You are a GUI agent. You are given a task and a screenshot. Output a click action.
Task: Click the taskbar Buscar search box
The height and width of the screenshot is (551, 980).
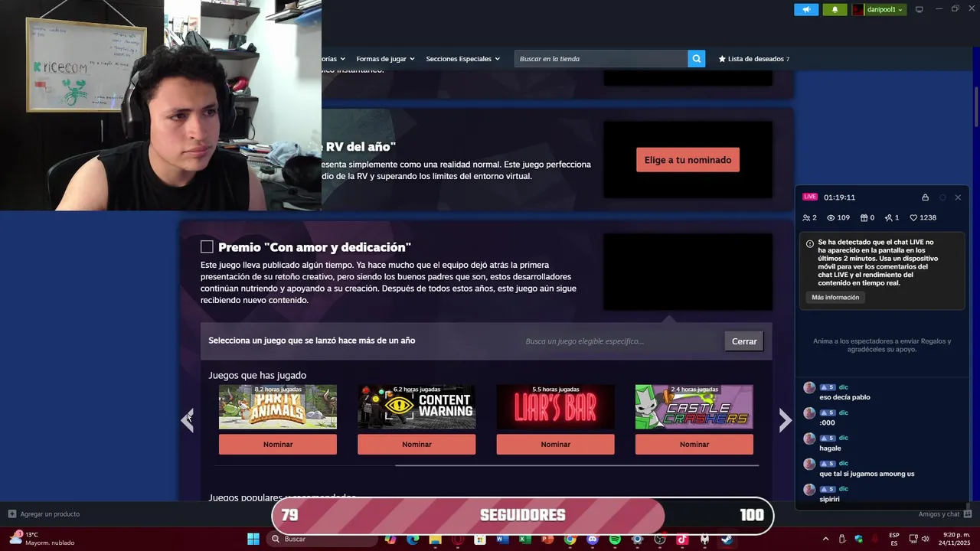[x=322, y=539]
